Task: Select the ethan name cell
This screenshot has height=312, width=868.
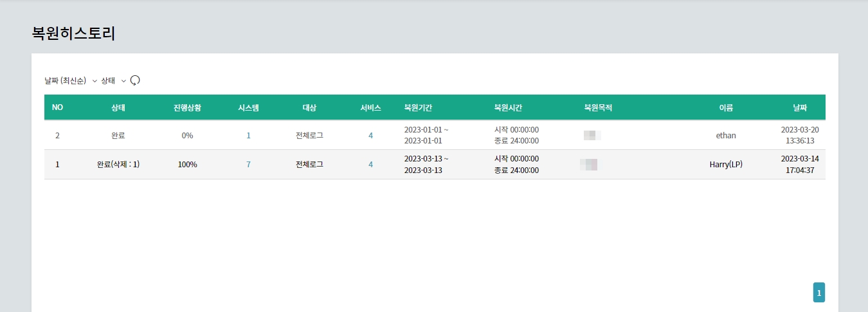Action: click(725, 136)
